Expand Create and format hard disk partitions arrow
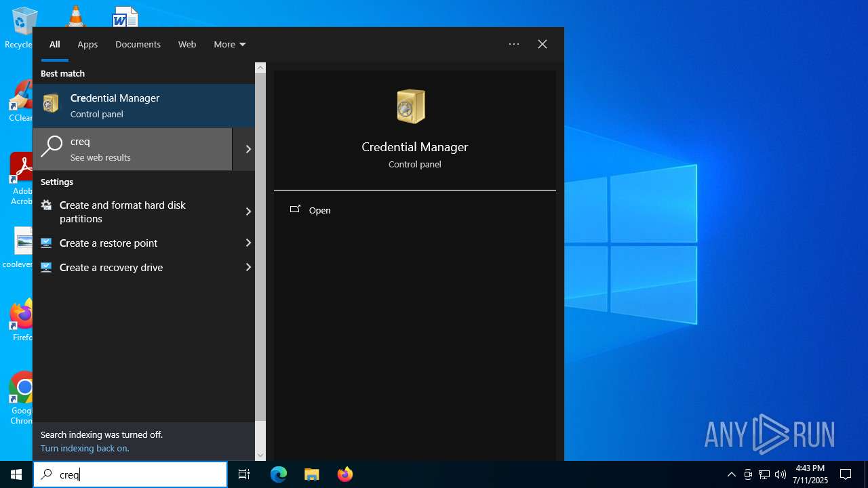Viewport: 868px width, 488px height. click(248, 211)
